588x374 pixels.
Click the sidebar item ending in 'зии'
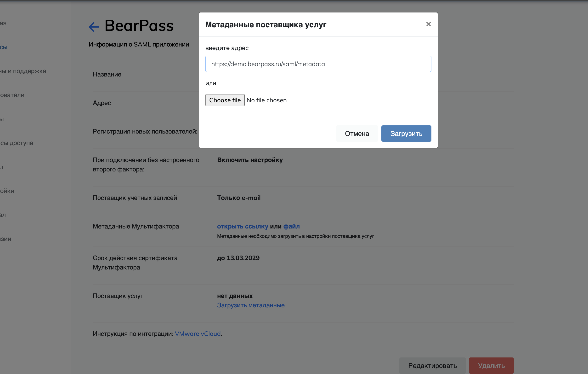click(x=6, y=239)
